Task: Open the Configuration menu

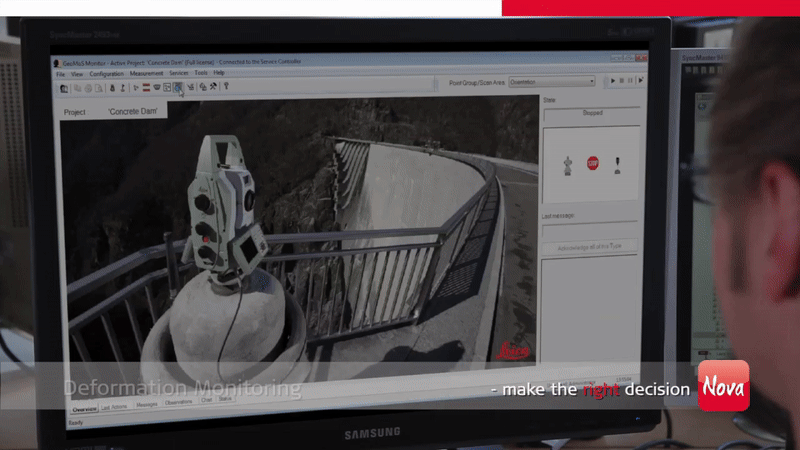Action: click(x=107, y=74)
